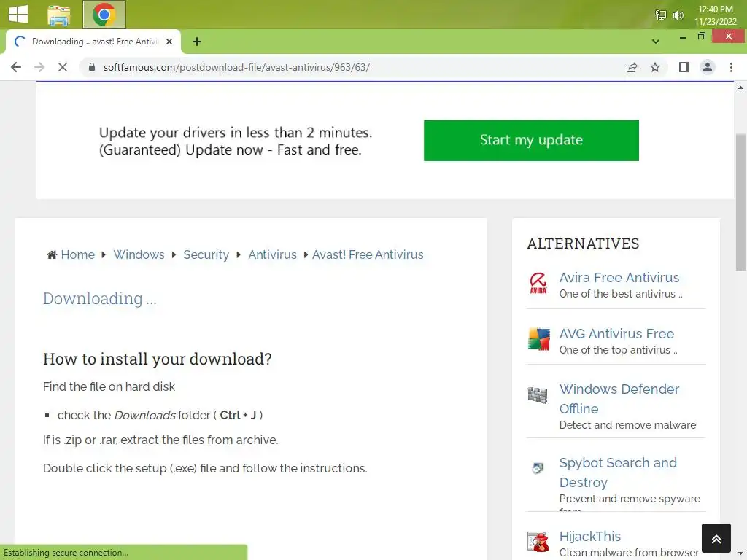Open AVG Antivirus Free link
This screenshot has width=747, height=560.
point(616,334)
